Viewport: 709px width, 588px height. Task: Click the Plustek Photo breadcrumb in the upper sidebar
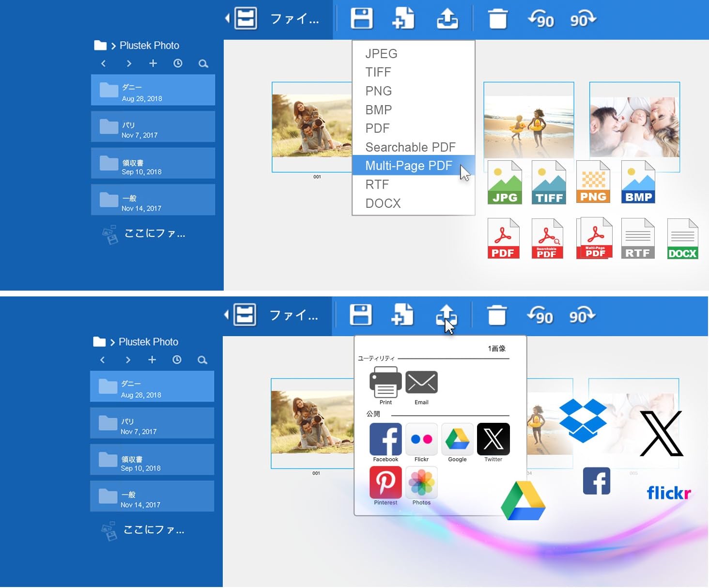tap(149, 46)
